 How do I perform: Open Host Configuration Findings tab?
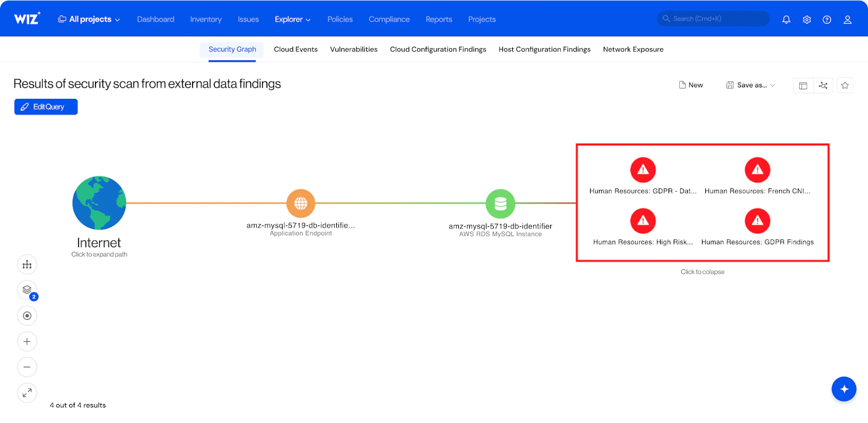point(545,49)
